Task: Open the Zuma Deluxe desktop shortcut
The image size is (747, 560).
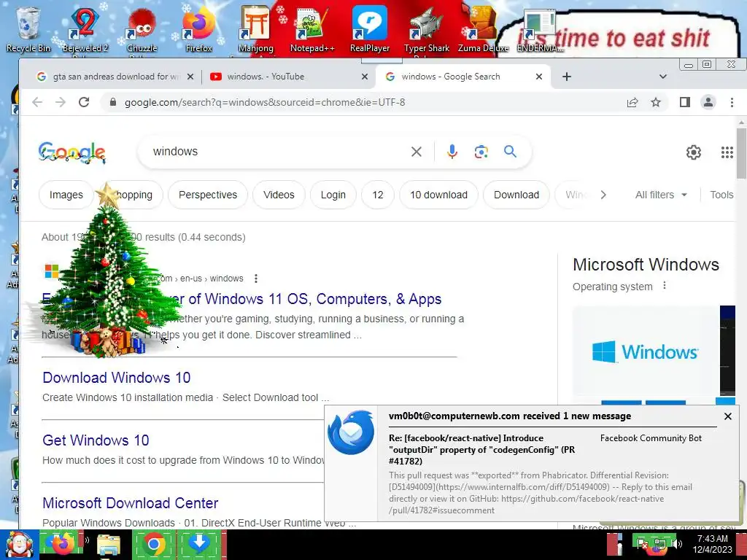Action: [x=483, y=29]
